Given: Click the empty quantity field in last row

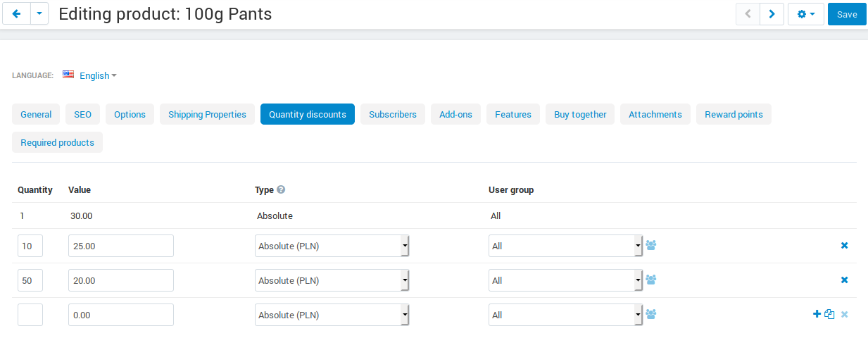Looking at the screenshot, I should point(30,315).
